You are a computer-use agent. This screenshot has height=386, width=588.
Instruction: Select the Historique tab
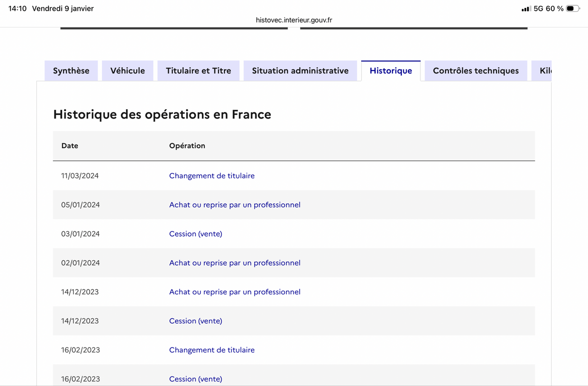pyautogui.click(x=391, y=71)
